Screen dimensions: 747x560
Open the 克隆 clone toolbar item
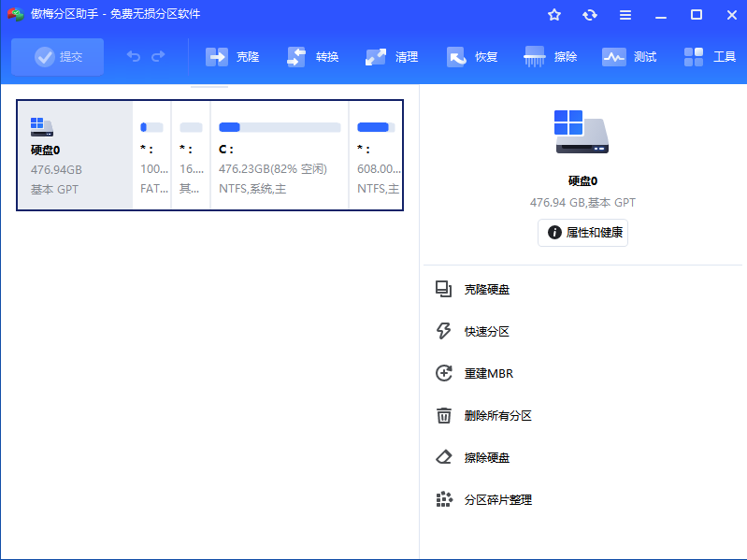tap(232, 57)
